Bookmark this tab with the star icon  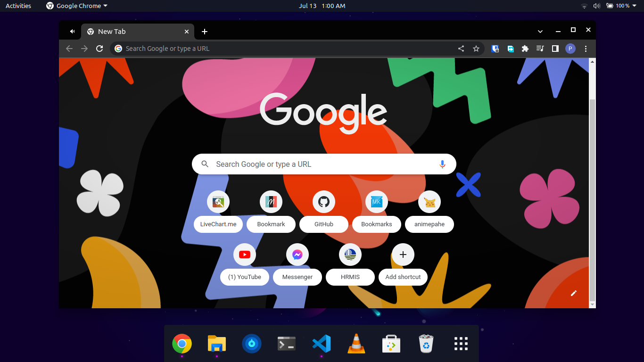(x=476, y=49)
